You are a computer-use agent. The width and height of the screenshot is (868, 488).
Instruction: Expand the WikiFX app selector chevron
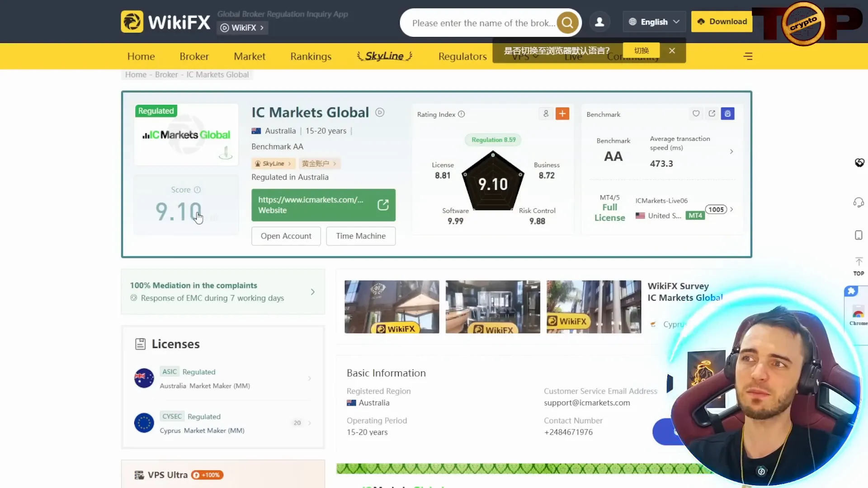[262, 28]
